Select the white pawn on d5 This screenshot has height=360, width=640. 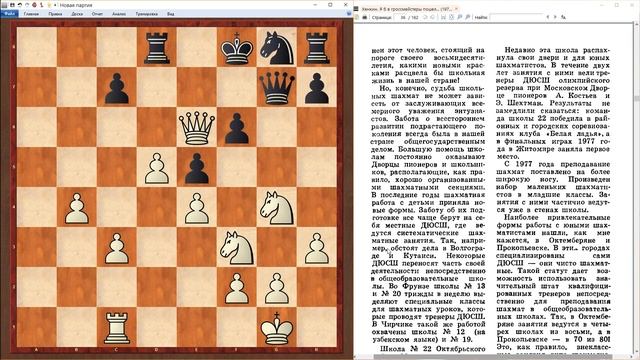[x=157, y=168]
